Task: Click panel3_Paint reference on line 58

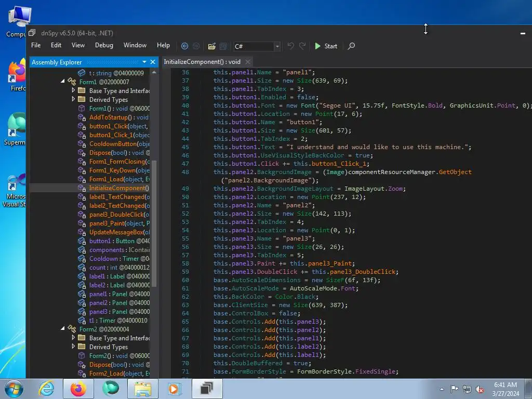Action: pos(330,263)
